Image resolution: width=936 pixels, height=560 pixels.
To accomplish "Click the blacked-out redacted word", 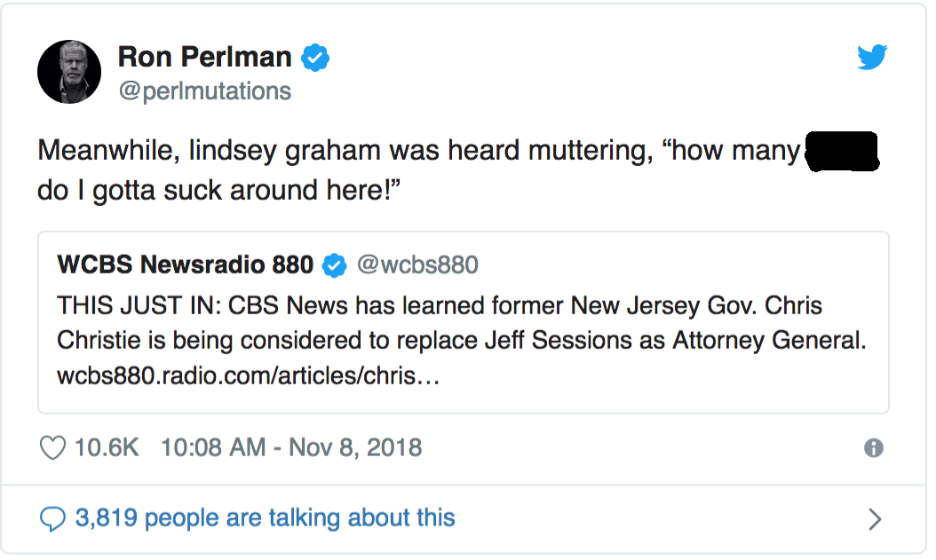I will point(841,151).
